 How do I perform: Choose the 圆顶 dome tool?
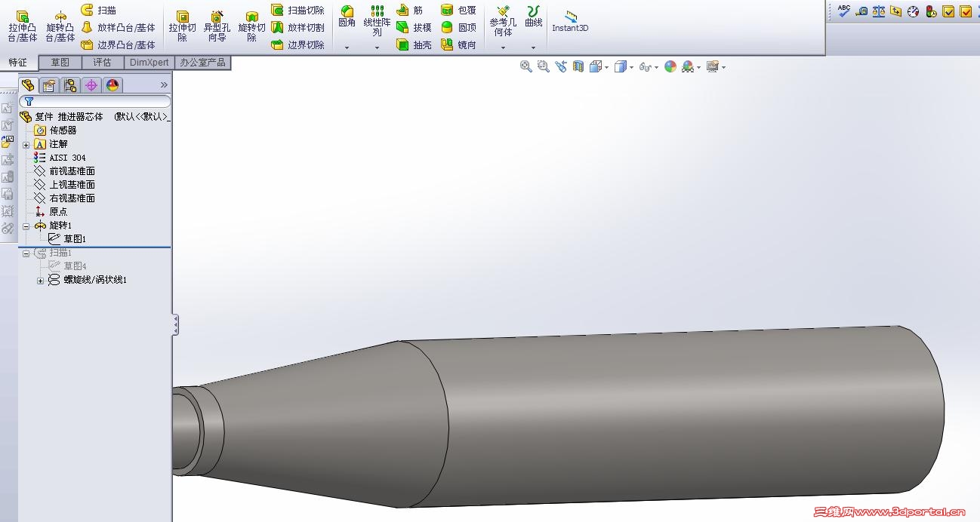(x=458, y=27)
